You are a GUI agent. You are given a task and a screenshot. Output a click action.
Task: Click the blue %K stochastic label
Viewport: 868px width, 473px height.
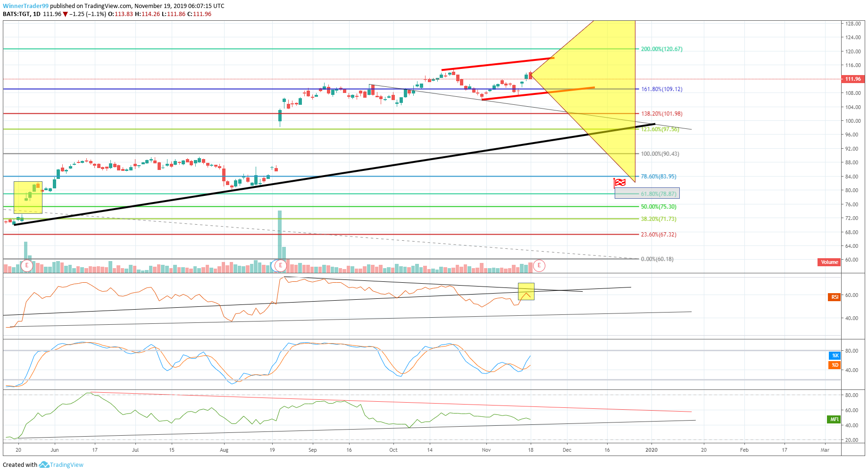(x=835, y=356)
